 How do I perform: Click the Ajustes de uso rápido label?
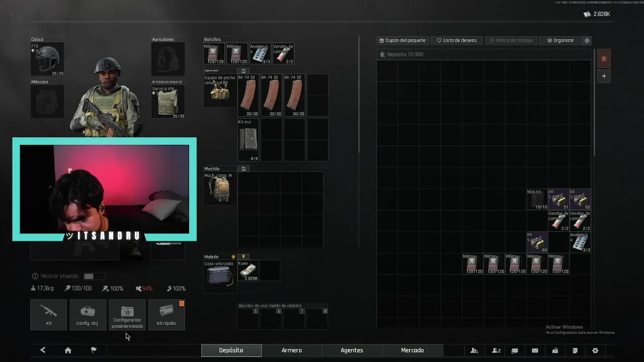pyautogui.click(x=270, y=306)
